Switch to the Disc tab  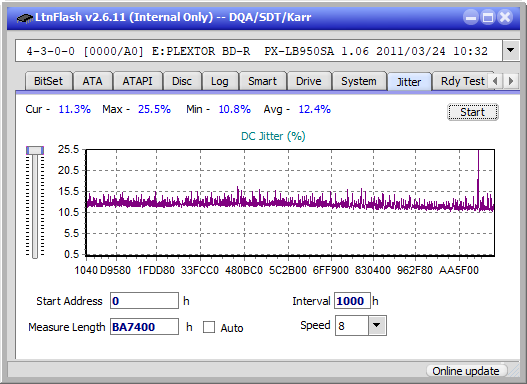[182, 81]
